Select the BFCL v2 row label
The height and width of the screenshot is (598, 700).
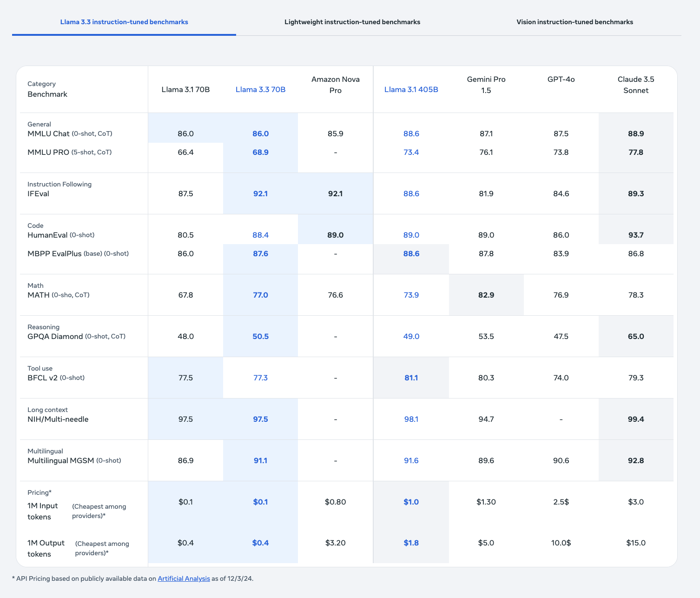tap(56, 378)
